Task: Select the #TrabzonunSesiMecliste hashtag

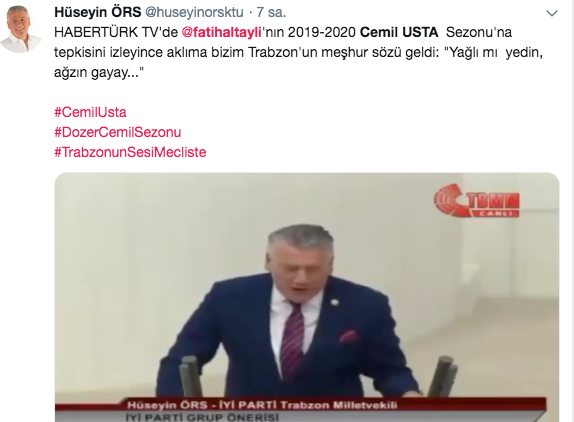Action: pos(130,152)
